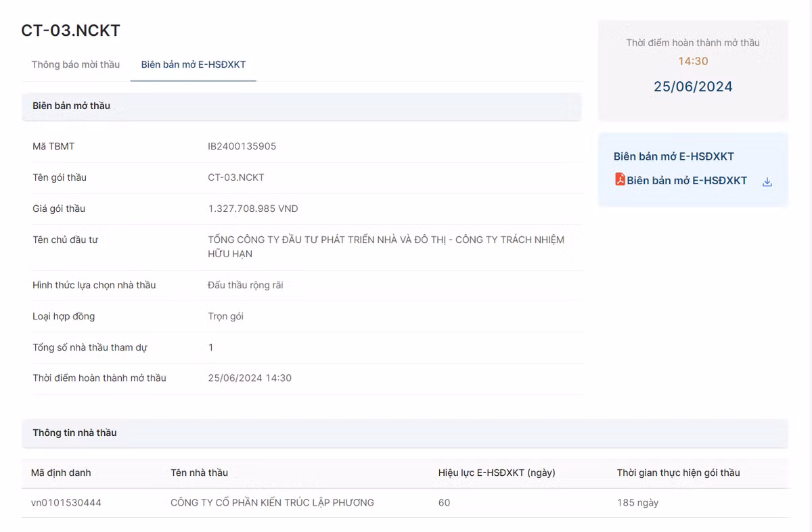Download the Biên bản mở E-HSĐXKT file
This screenshot has width=812, height=532.
click(767, 181)
